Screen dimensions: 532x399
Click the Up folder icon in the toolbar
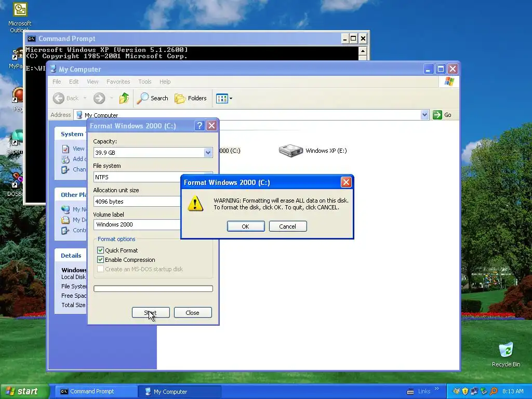coord(124,98)
